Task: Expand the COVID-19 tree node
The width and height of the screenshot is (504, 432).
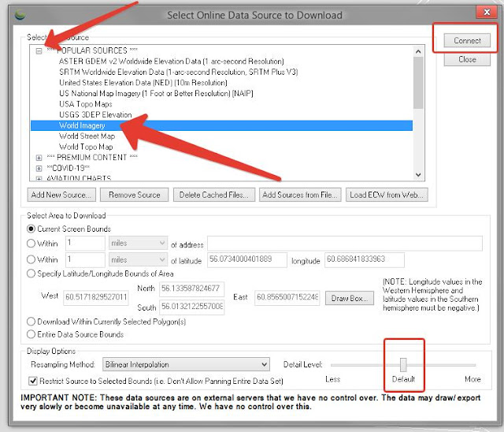Action: [39, 168]
